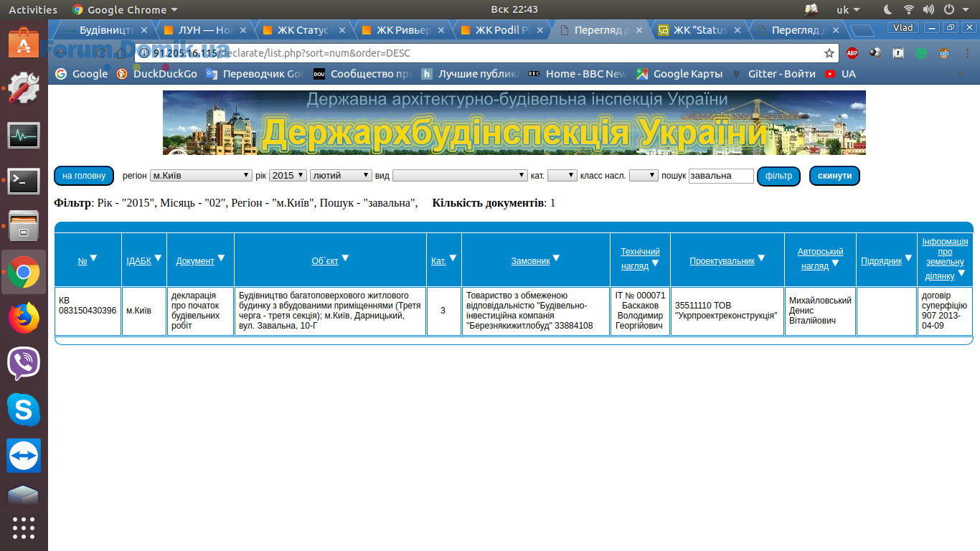Click the sort arrow next to ІДАБК
Viewport: 980px width, 551px height.
pos(158,258)
